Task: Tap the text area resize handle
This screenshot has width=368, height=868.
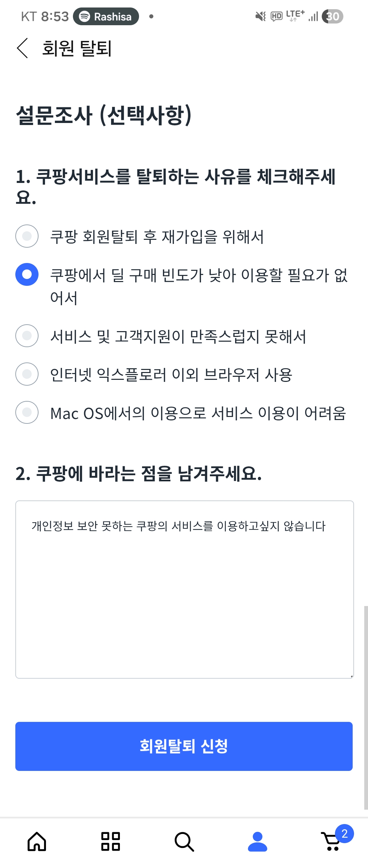Action: pos(351,676)
